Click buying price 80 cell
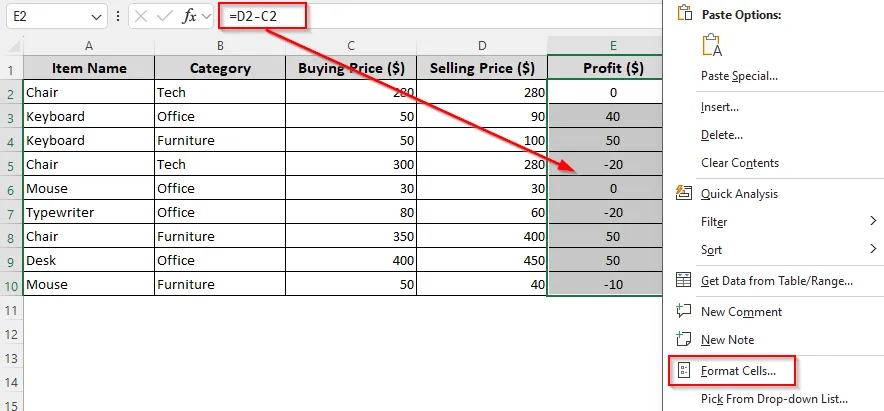The image size is (884, 411). [x=351, y=212]
